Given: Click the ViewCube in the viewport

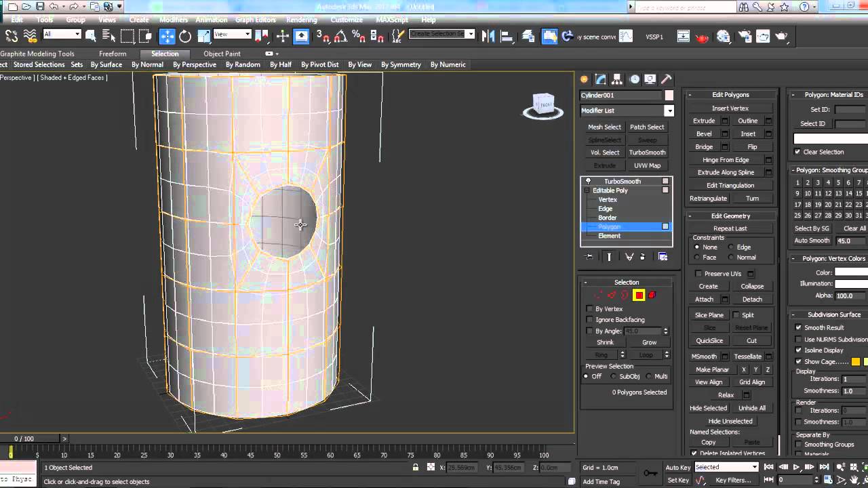Looking at the screenshot, I should click(x=543, y=105).
